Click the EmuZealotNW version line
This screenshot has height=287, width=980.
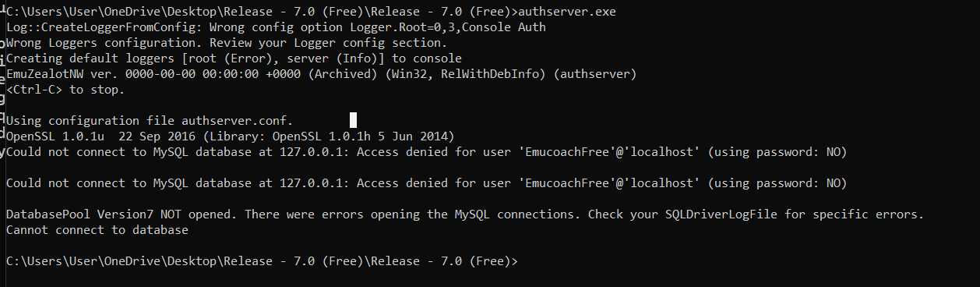321,74
